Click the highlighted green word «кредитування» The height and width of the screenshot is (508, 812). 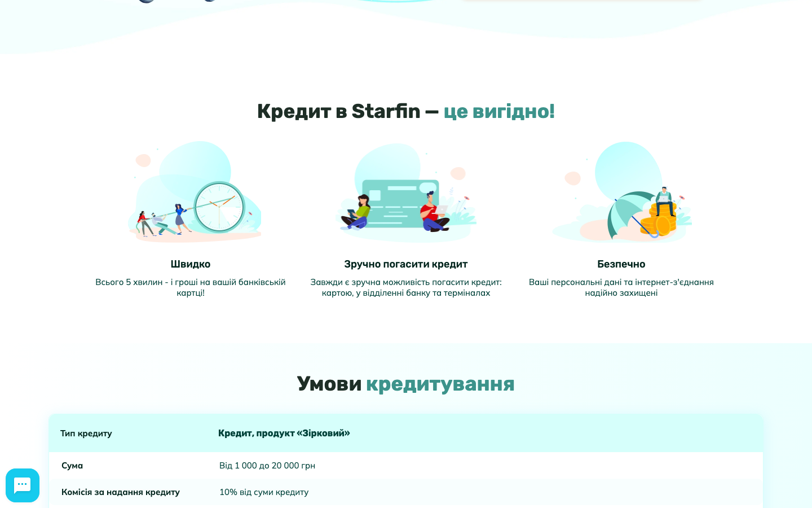(x=440, y=384)
